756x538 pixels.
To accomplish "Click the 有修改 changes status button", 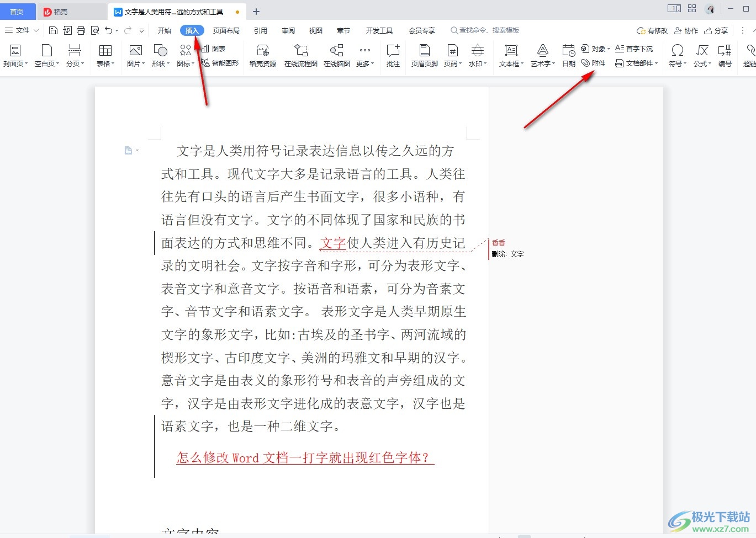I will pos(652,30).
